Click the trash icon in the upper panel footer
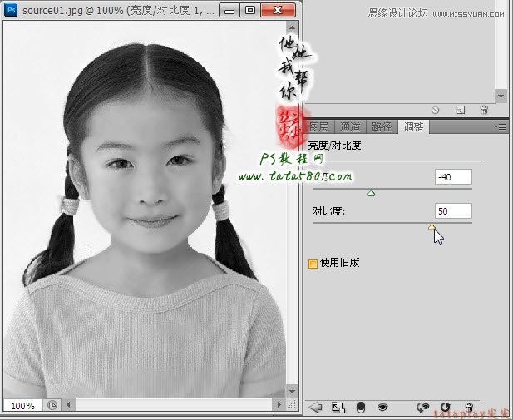Image resolution: width=513 pixels, height=420 pixels. [x=484, y=110]
